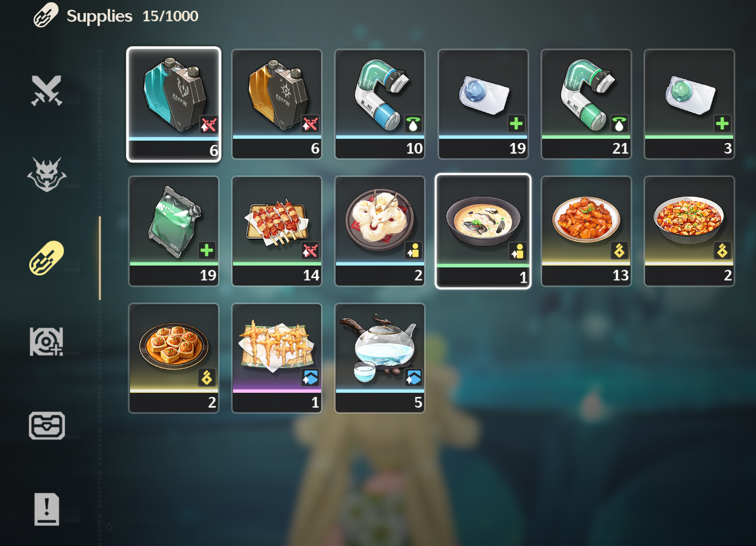Choose the glass teapot item showing 5

click(x=380, y=358)
